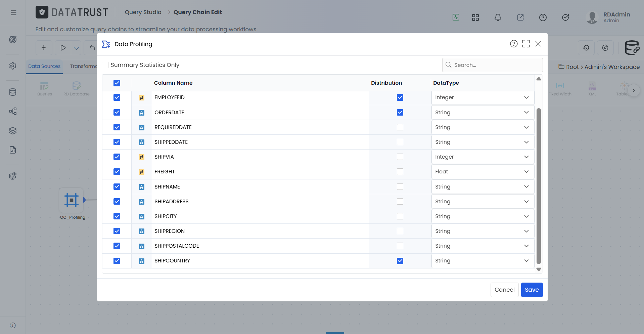
Task: Deselect the SHIPVIA row checkbox
Action: (x=117, y=157)
